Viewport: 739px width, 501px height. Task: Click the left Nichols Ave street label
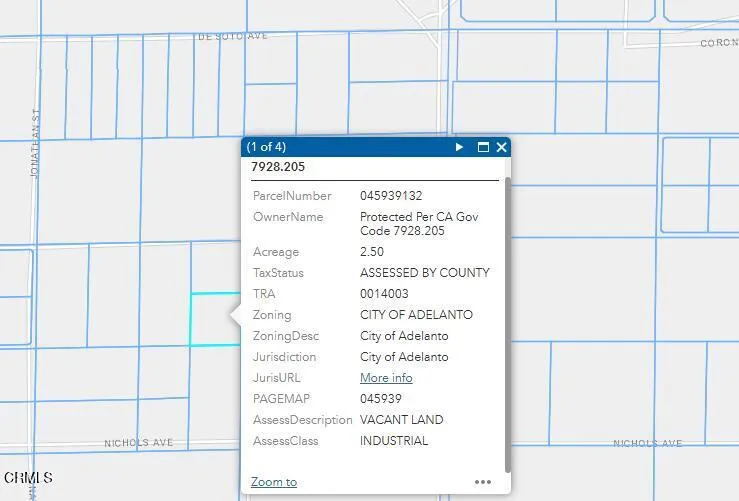(139, 443)
